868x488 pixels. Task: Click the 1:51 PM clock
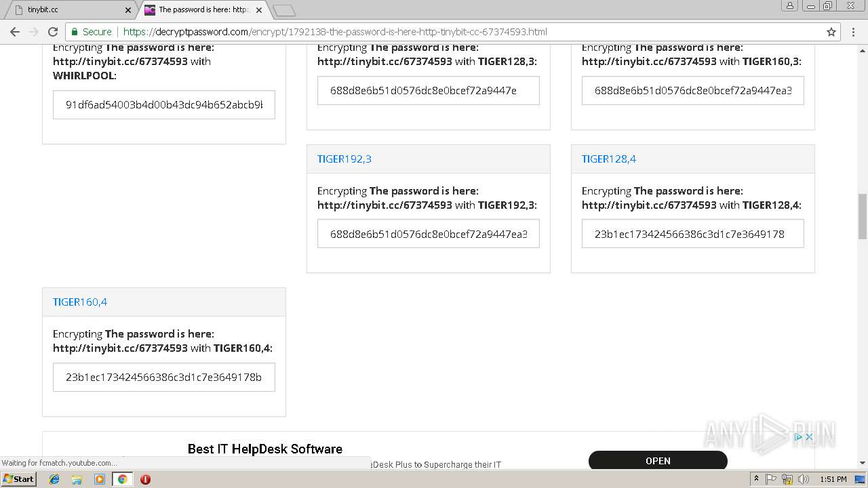pyautogui.click(x=833, y=479)
